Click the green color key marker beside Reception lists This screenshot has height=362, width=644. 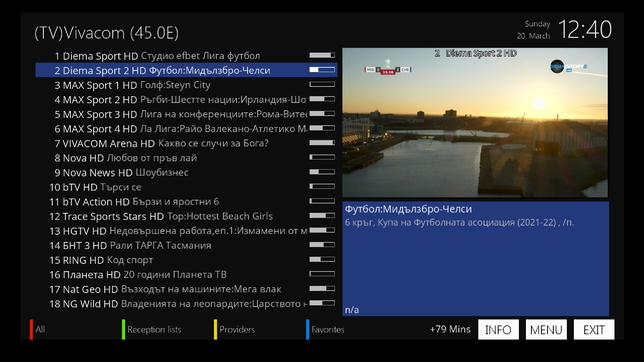point(123,329)
